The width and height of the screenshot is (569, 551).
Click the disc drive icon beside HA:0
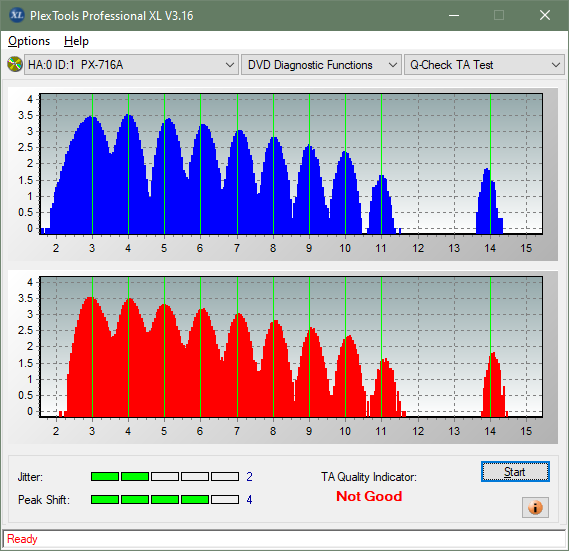pos(15,65)
